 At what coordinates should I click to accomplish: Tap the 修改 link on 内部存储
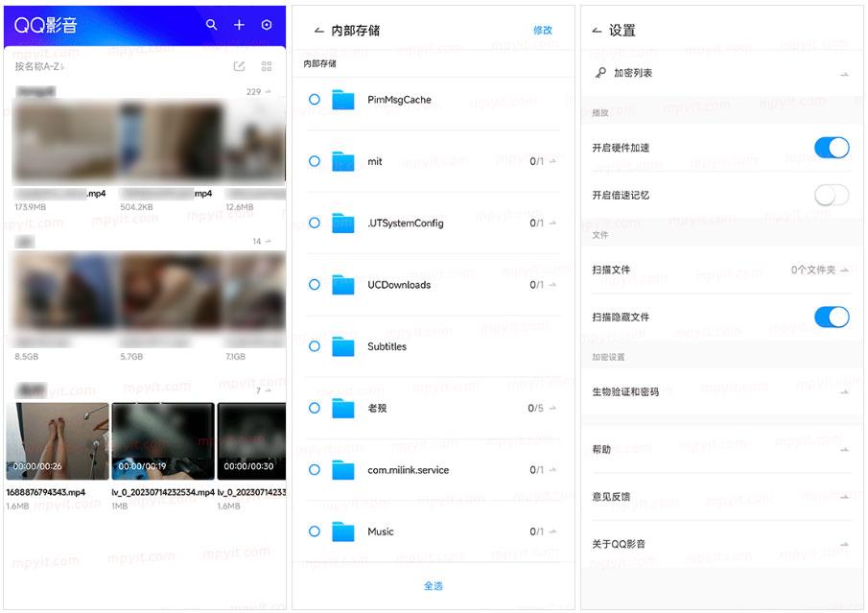(544, 30)
